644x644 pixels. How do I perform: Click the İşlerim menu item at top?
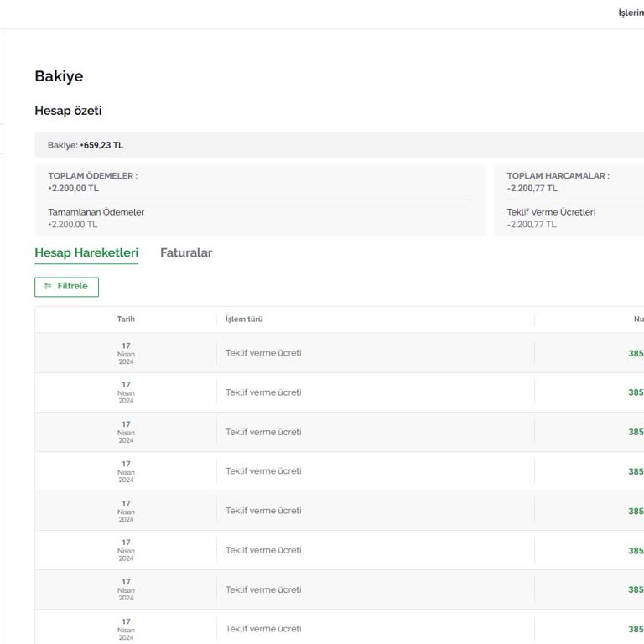coord(631,13)
